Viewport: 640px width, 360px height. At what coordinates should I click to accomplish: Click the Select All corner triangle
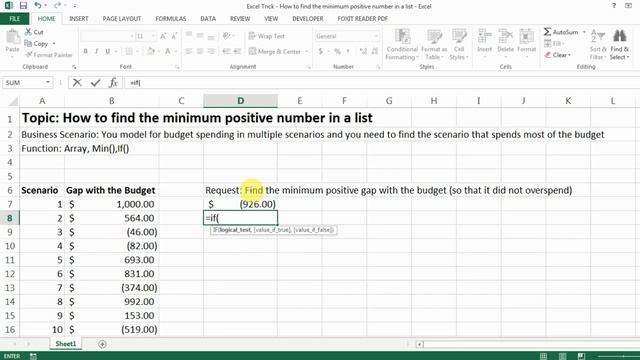(13, 101)
